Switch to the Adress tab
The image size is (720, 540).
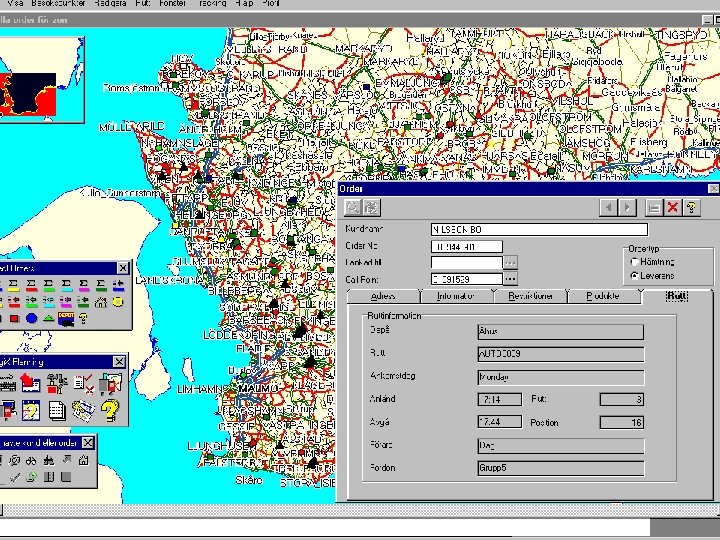(x=383, y=297)
